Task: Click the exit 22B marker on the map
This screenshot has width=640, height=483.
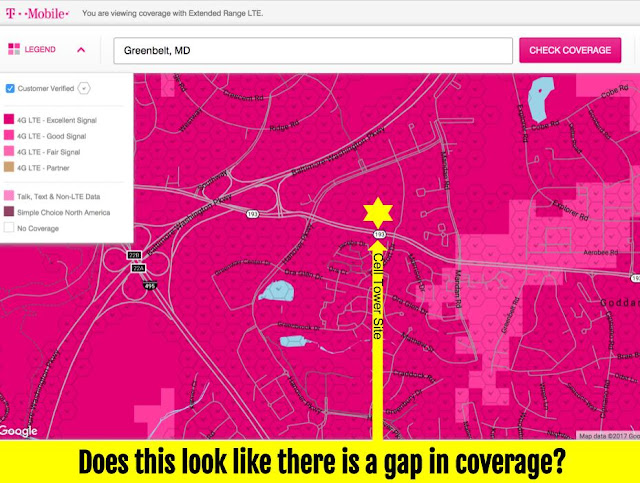Action: [x=134, y=255]
